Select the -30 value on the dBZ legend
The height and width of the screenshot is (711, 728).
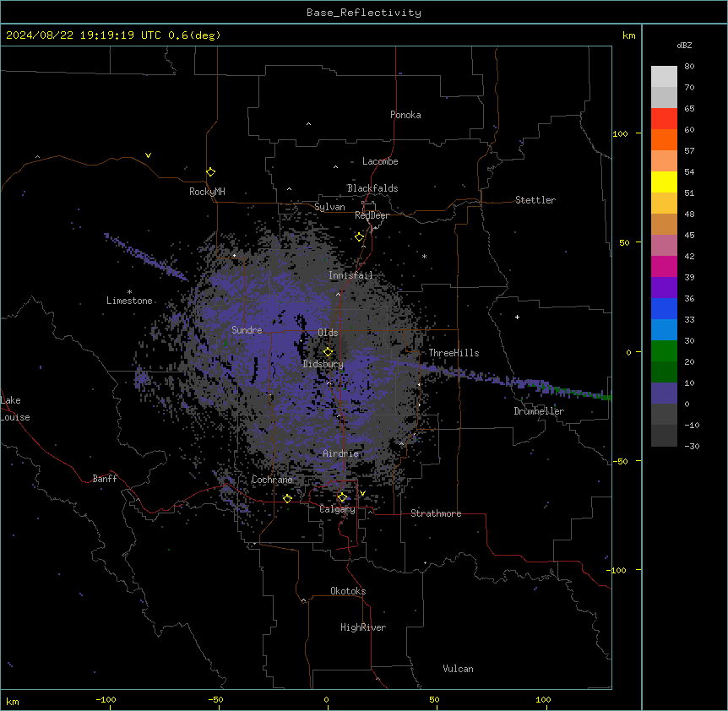692,446
